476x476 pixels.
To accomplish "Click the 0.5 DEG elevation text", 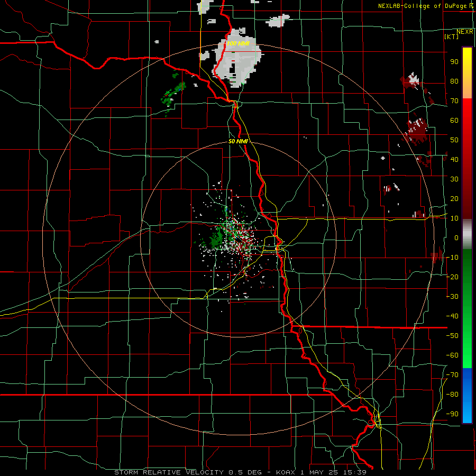I will (245, 472).
